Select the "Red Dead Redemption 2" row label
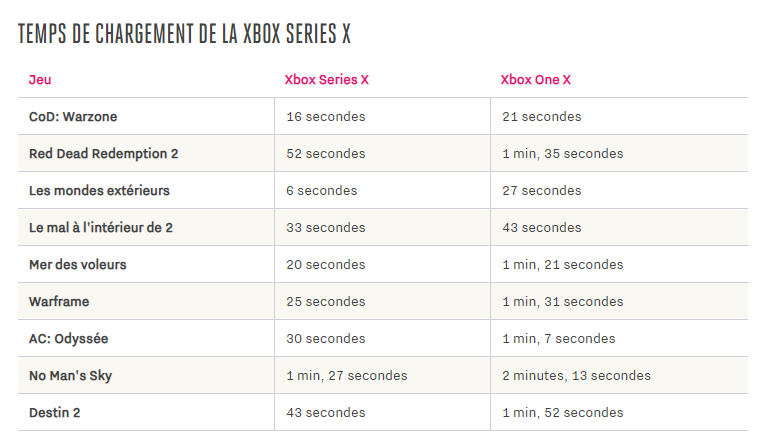765x446 pixels. coord(104,154)
